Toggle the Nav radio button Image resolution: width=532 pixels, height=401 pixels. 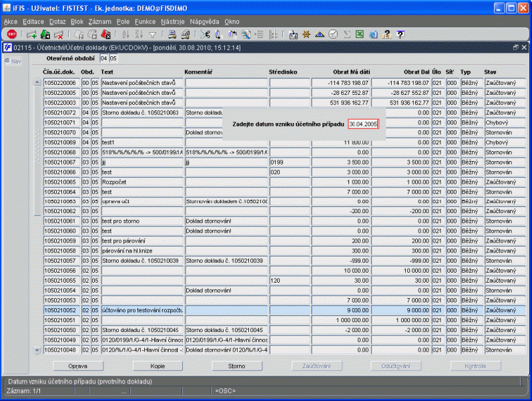click(7, 61)
